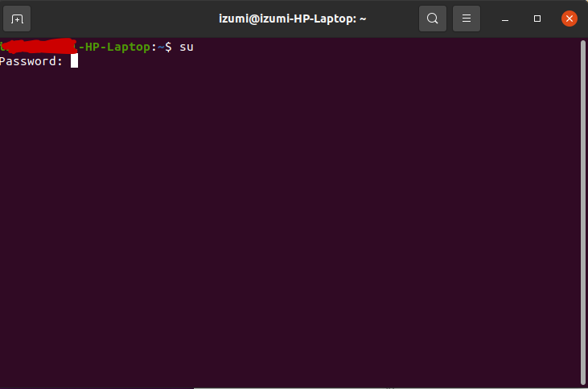
Task: Click the red scribble covering the username
Action: [x=40, y=48]
